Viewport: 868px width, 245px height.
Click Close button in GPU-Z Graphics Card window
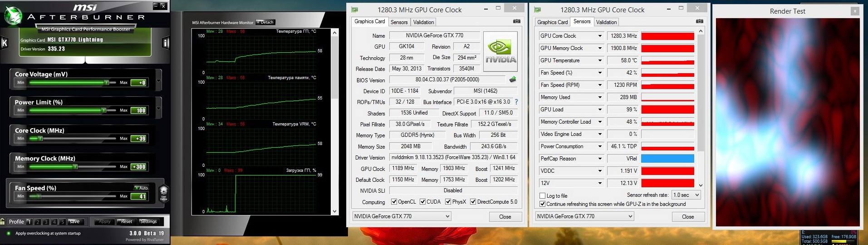click(505, 217)
